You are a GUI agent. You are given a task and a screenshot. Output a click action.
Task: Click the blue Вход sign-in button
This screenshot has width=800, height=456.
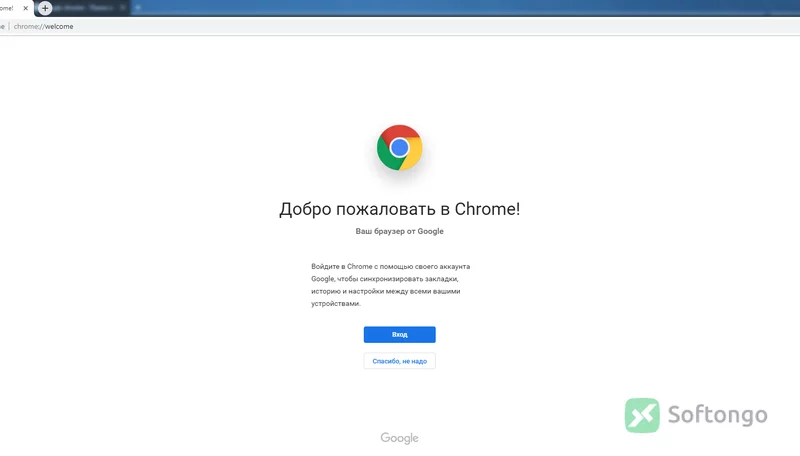[399, 335]
